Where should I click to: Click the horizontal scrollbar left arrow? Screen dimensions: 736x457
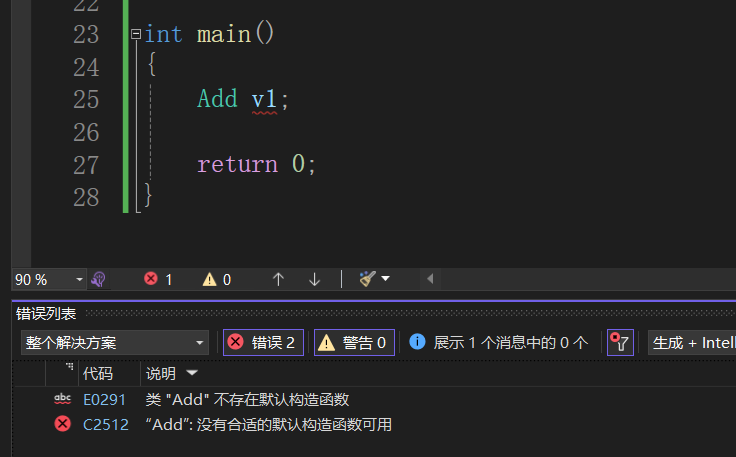click(x=430, y=279)
